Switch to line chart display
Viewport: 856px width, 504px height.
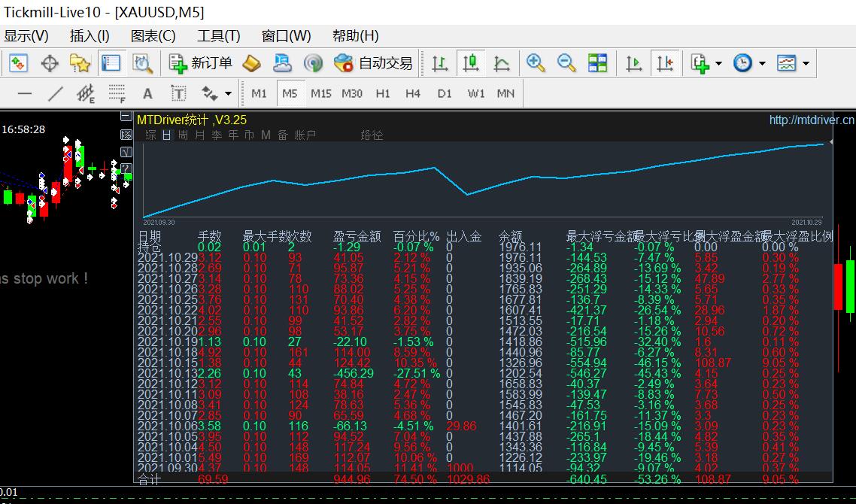tap(501, 63)
